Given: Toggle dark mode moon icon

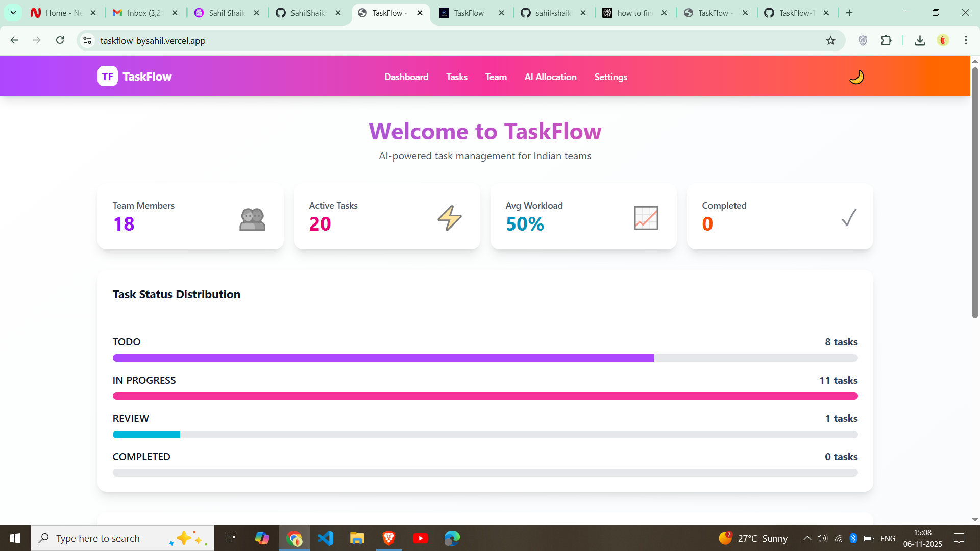Looking at the screenshot, I should point(856,77).
